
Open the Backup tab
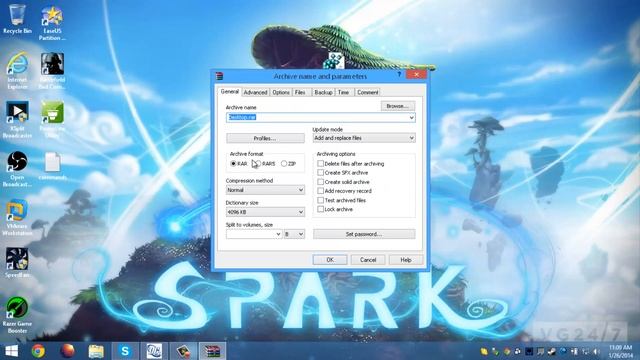(x=323, y=93)
